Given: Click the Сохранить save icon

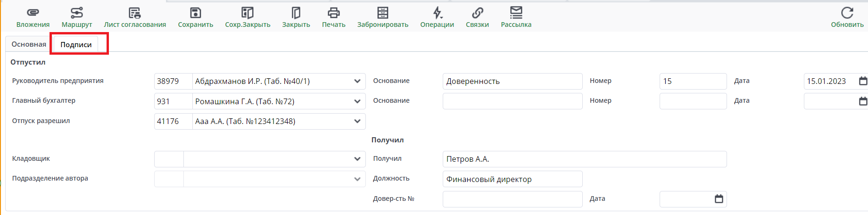Looking at the screenshot, I should [x=195, y=13].
